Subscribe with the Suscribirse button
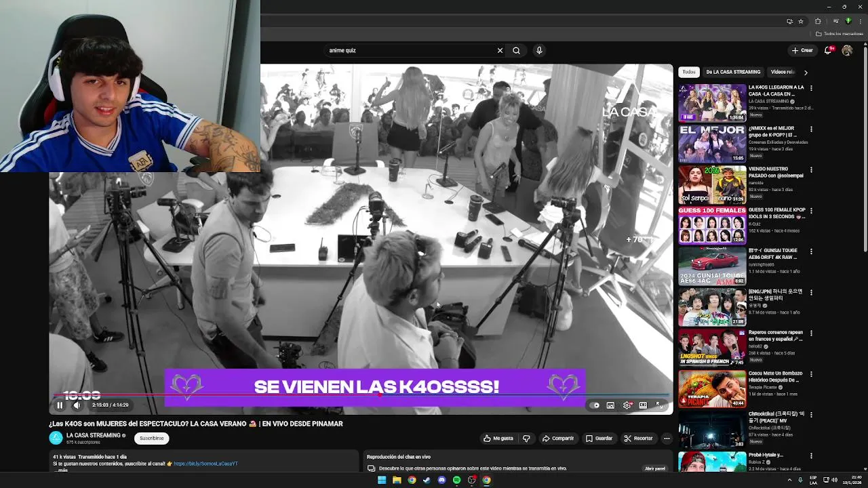The width and height of the screenshot is (868, 488). coord(152,439)
